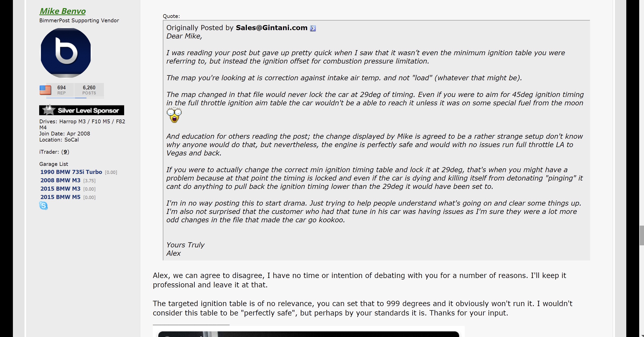This screenshot has width=644, height=337.
Task: Jump to original post via arrow icon
Action: point(313,28)
